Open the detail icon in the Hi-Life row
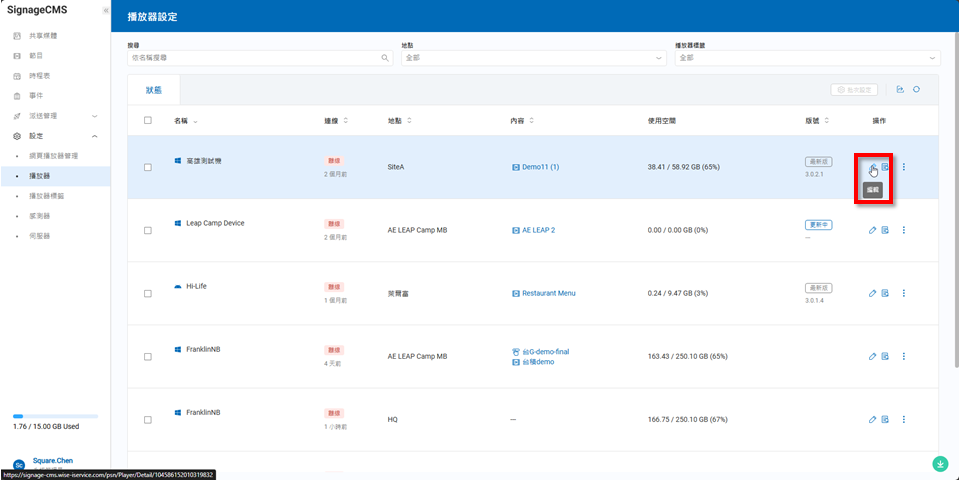The width and height of the screenshot is (960, 480). 885,293
